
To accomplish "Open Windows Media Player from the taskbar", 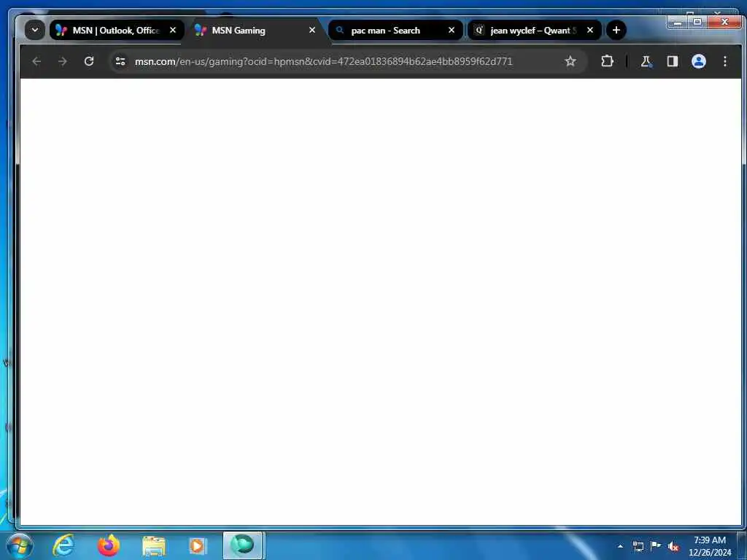I will 198,545.
